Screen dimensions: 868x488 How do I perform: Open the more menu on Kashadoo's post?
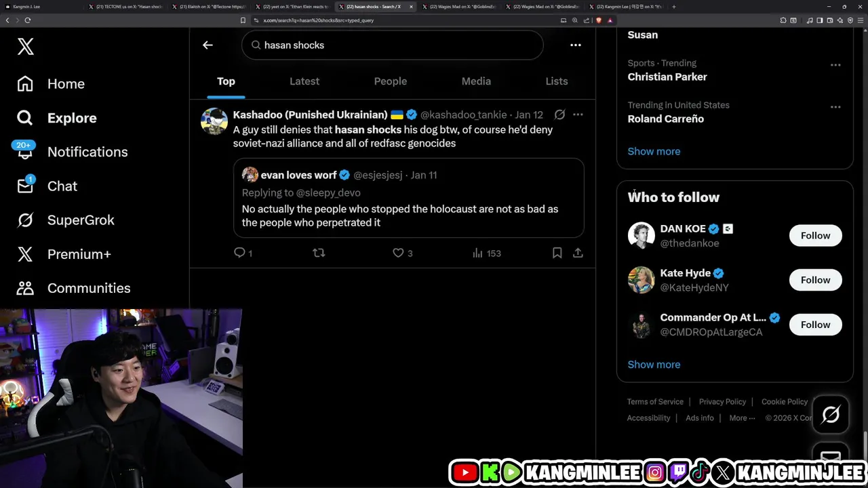[578, 115]
